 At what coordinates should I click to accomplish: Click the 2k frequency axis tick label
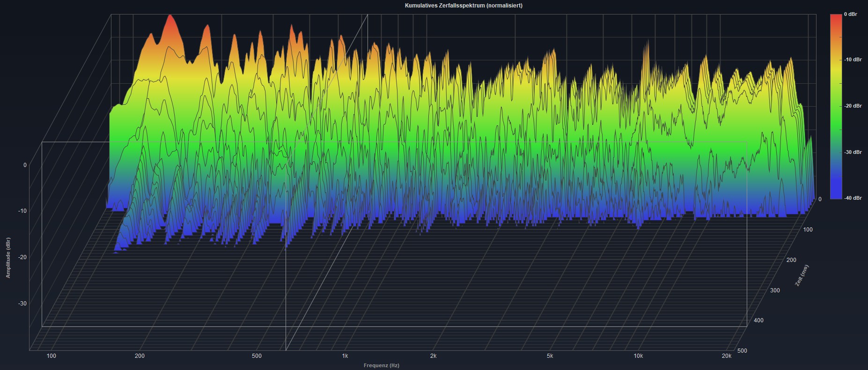click(433, 356)
